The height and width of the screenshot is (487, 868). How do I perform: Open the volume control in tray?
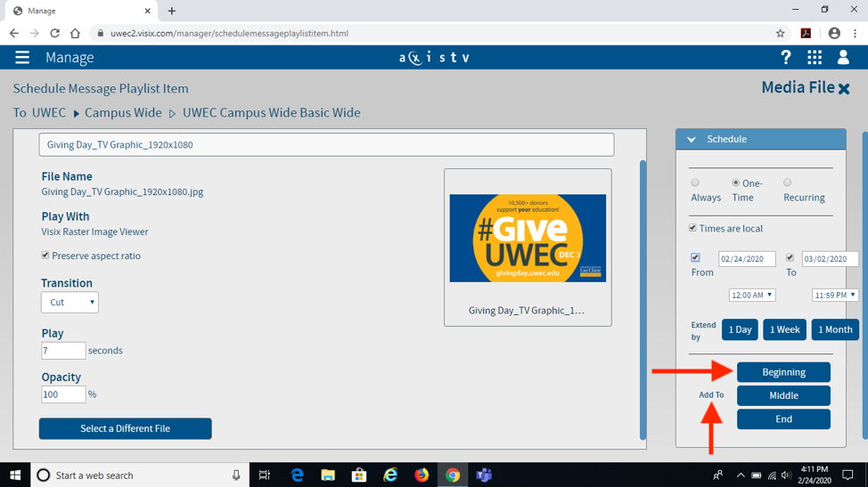[x=786, y=475]
